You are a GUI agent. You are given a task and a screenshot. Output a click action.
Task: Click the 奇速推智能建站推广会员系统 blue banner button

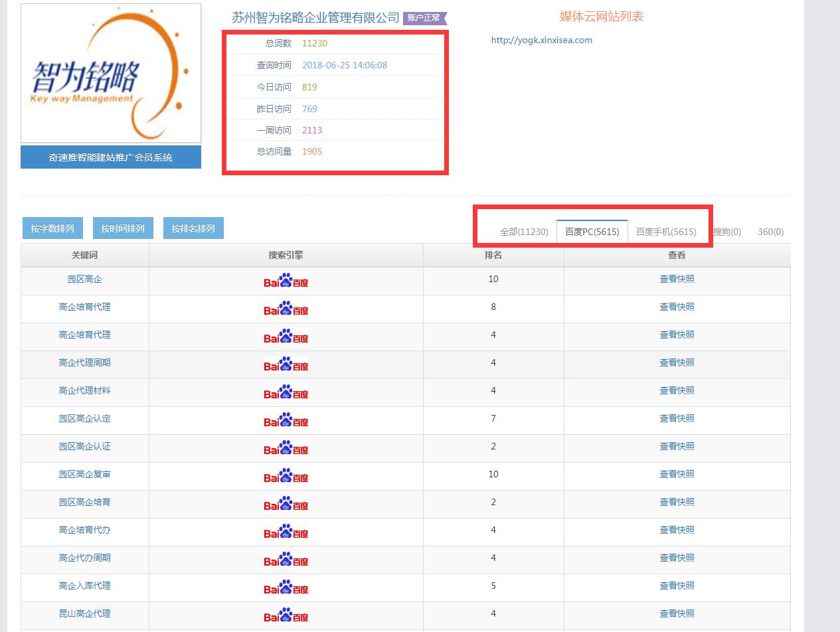coord(111,157)
